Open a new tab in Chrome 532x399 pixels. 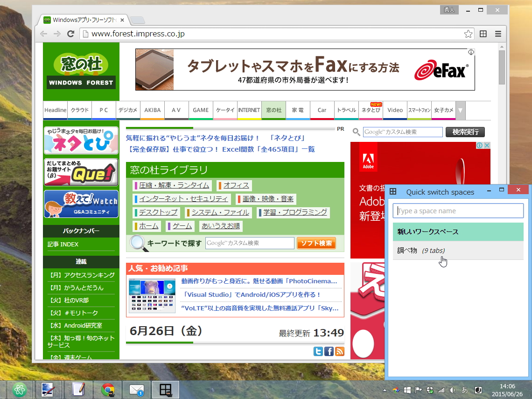(138, 20)
